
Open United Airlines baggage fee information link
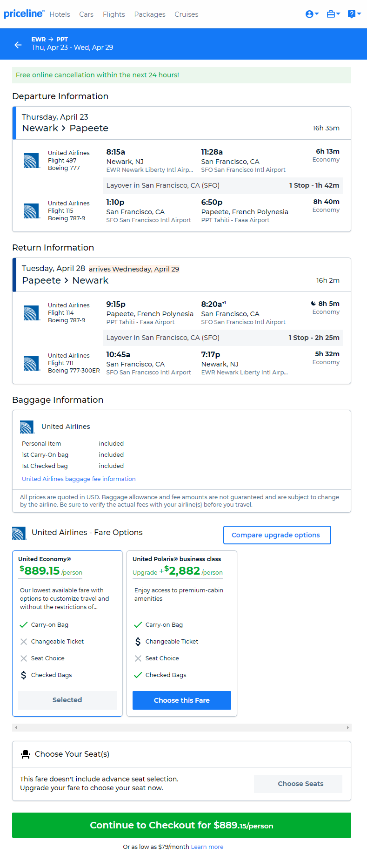79,479
